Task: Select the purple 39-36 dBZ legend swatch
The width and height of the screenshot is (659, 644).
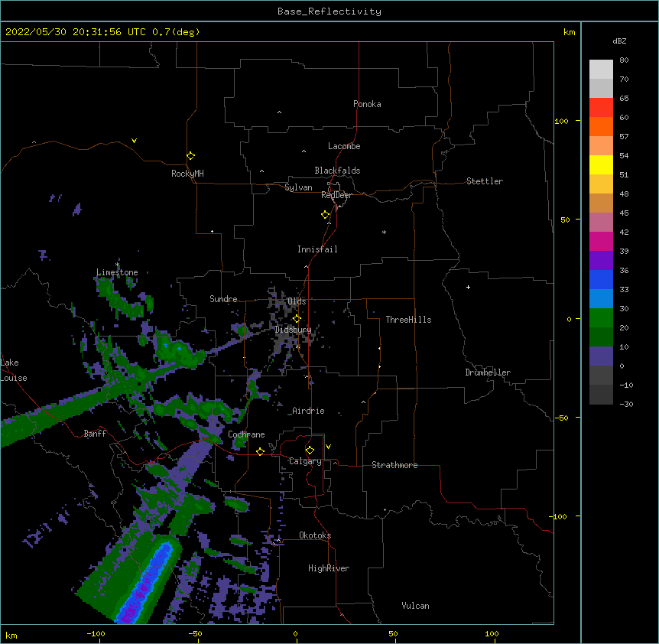Action: point(601,261)
